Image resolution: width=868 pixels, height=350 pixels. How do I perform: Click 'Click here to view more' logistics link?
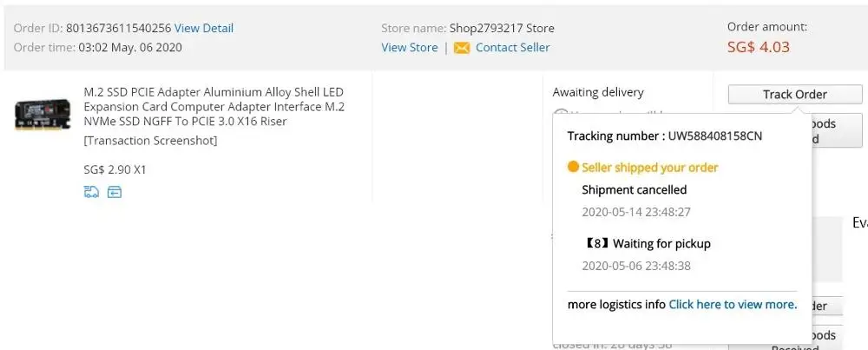pyautogui.click(x=733, y=304)
